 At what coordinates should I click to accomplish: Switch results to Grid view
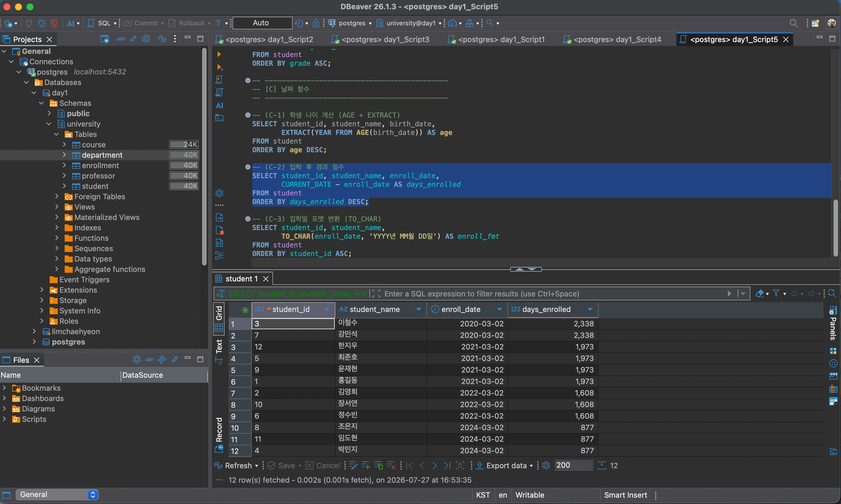point(219,318)
